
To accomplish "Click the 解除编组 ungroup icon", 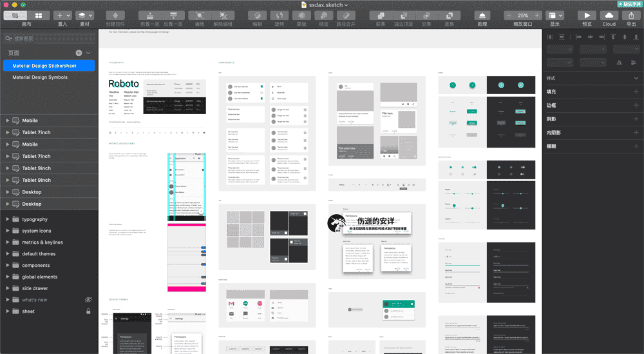I will coord(223,15).
